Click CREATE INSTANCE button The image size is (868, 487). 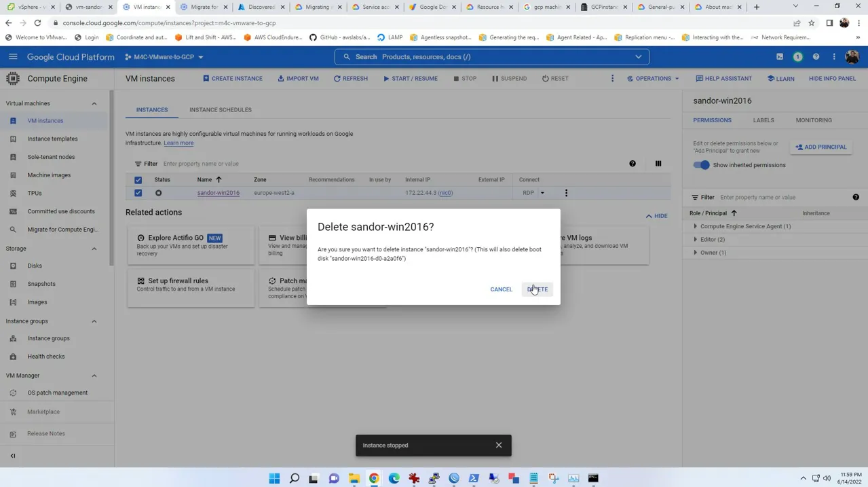tap(233, 79)
